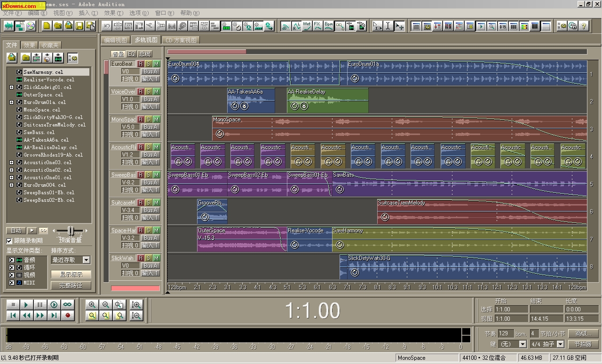Expand the EuroDrum01a.cel file item
The height and width of the screenshot is (364, 602).
click(x=11, y=102)
